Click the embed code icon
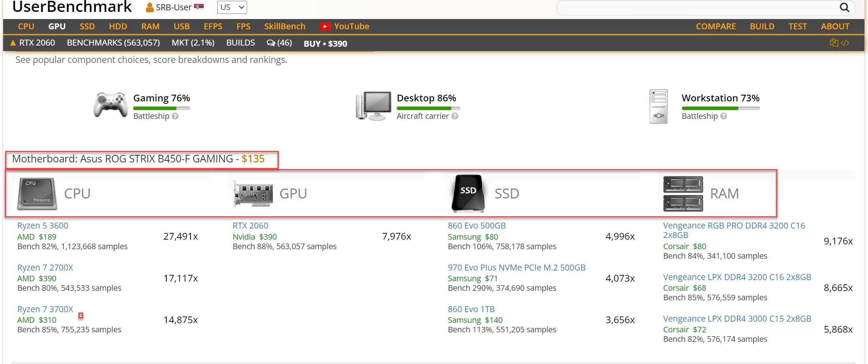 845,43
